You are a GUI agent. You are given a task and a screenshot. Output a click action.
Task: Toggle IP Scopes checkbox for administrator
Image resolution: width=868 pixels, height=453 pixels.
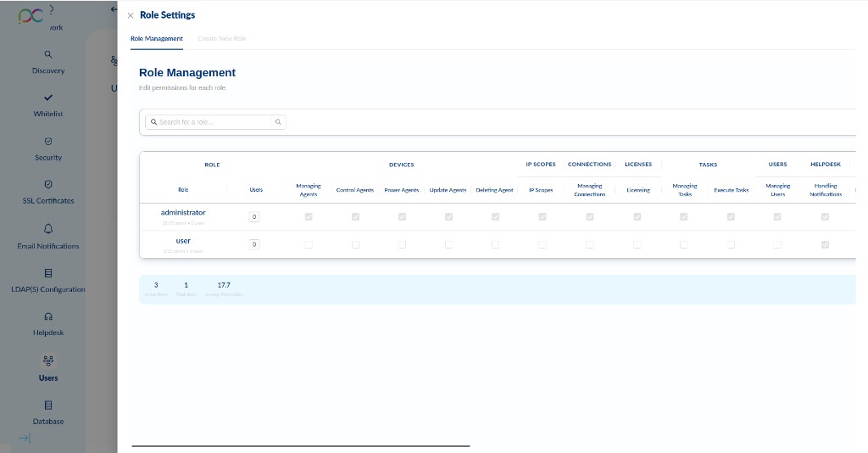pos(542,217)
